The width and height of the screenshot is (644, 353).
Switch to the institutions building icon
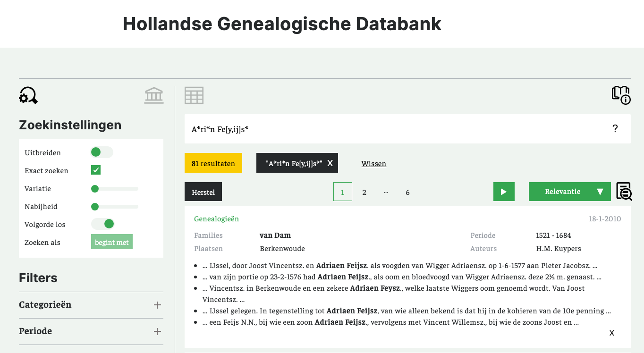154,95
